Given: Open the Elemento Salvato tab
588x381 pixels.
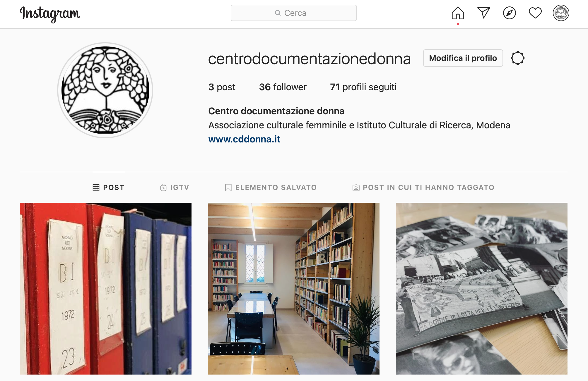Looking at the screenshot, I should 271,188.
